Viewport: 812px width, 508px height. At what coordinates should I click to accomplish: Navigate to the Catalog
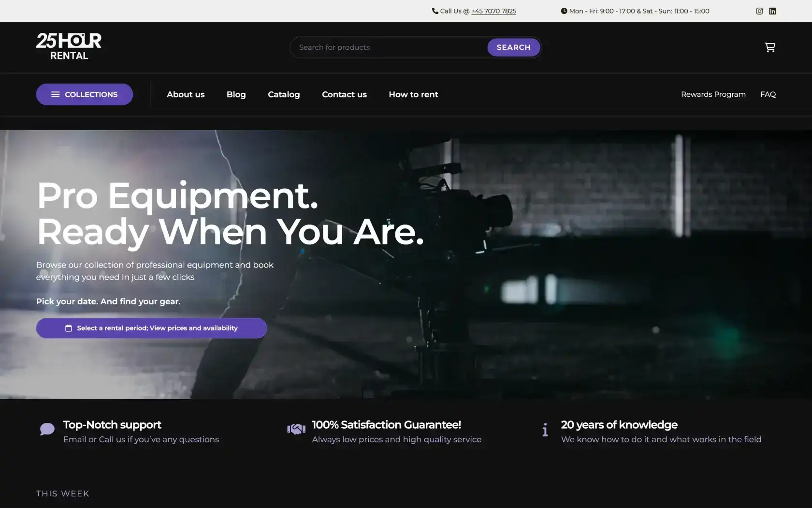[x=284, y=94]
